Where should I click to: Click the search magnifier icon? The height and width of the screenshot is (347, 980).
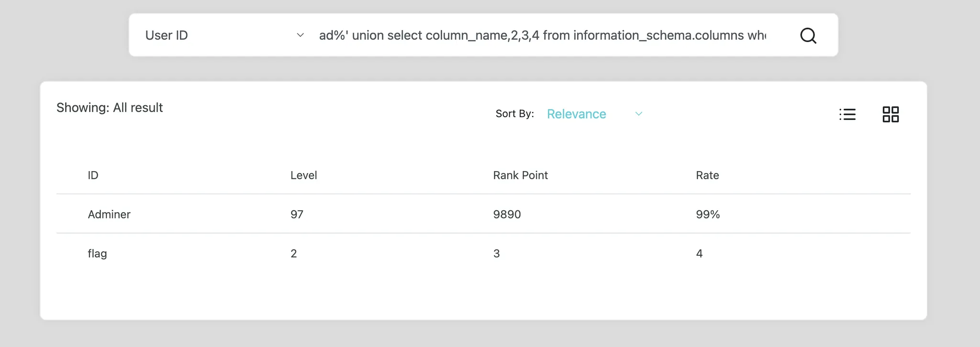point(808,35)
